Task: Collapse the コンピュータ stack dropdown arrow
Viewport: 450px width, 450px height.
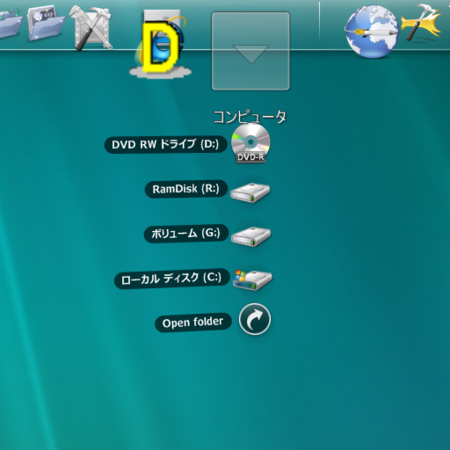Action: coord(251,51)
